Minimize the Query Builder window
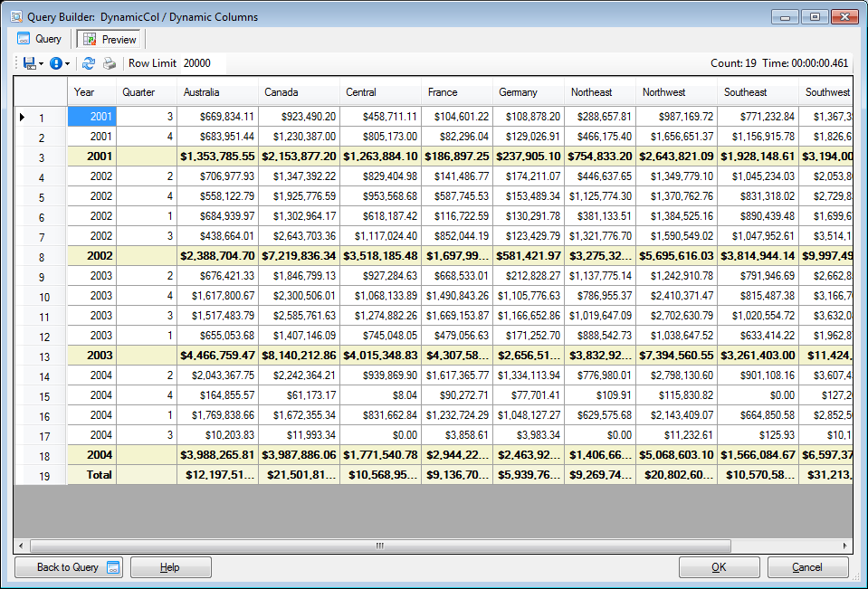 tap(785, 16)
